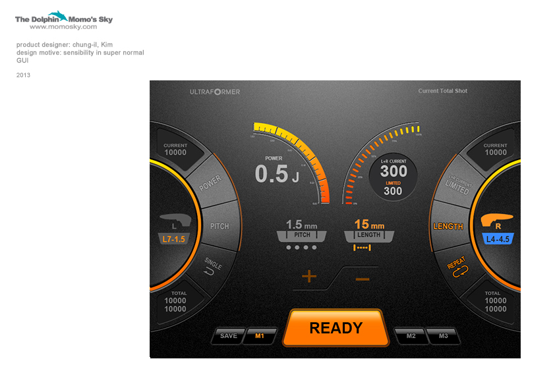Screen dimensions: 555x392
Task: Select the POWER segment on left dial
Action: pos(211,182)
